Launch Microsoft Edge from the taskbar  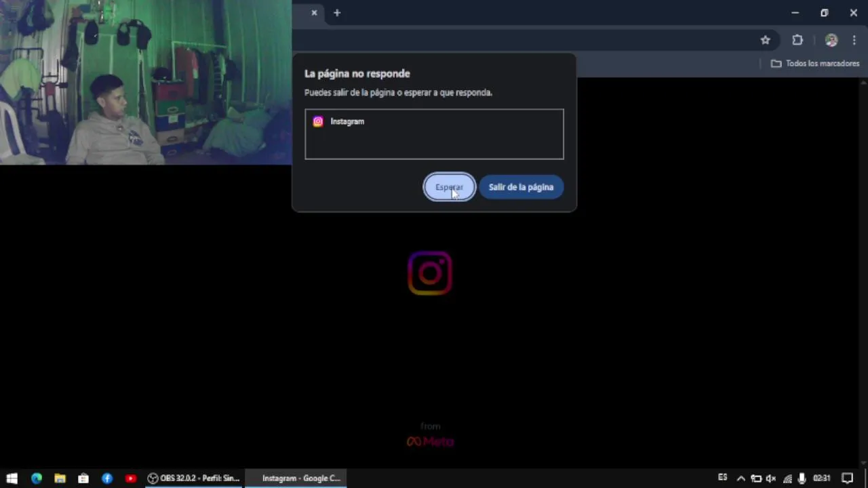37,478
